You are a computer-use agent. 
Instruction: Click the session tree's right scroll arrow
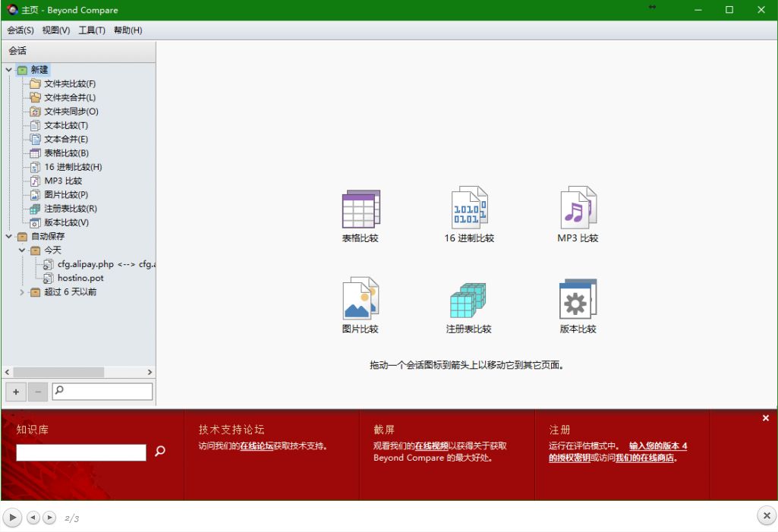pyautogui.click(x=150, y=372)
